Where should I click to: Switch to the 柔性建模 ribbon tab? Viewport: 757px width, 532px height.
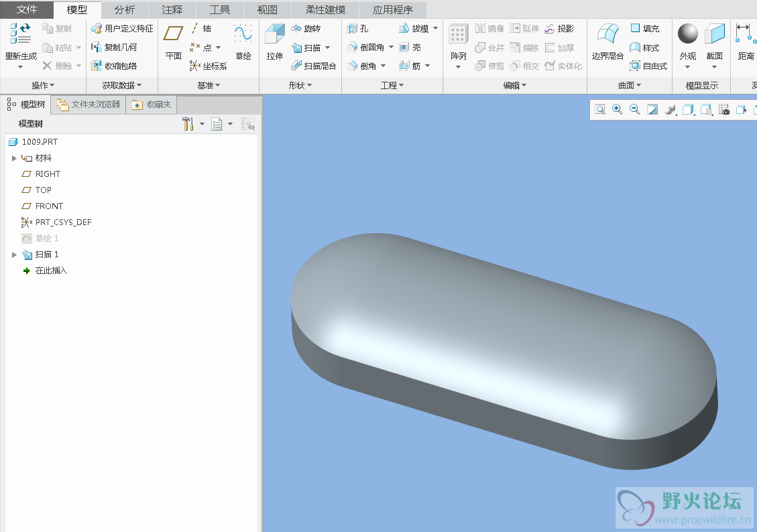[325, 9]
